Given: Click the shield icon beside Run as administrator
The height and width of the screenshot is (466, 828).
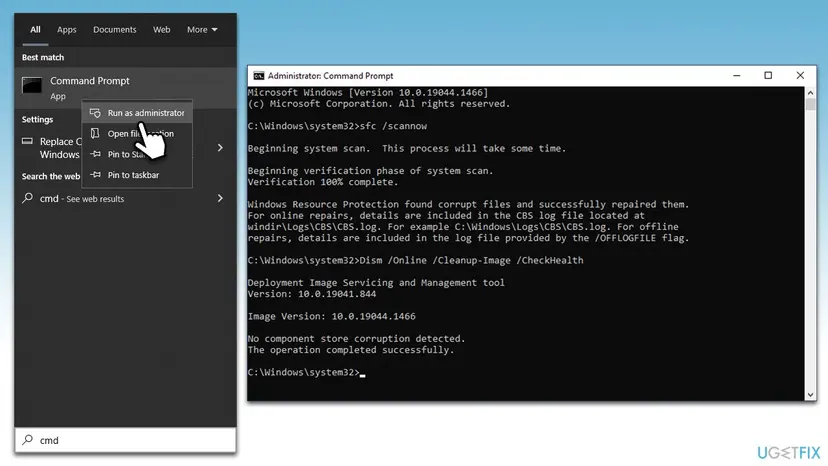Looking at the screenshot, I should (95, 113).
